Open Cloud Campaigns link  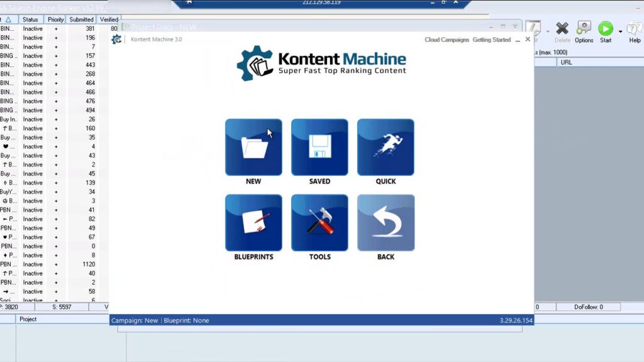point(447,40)
